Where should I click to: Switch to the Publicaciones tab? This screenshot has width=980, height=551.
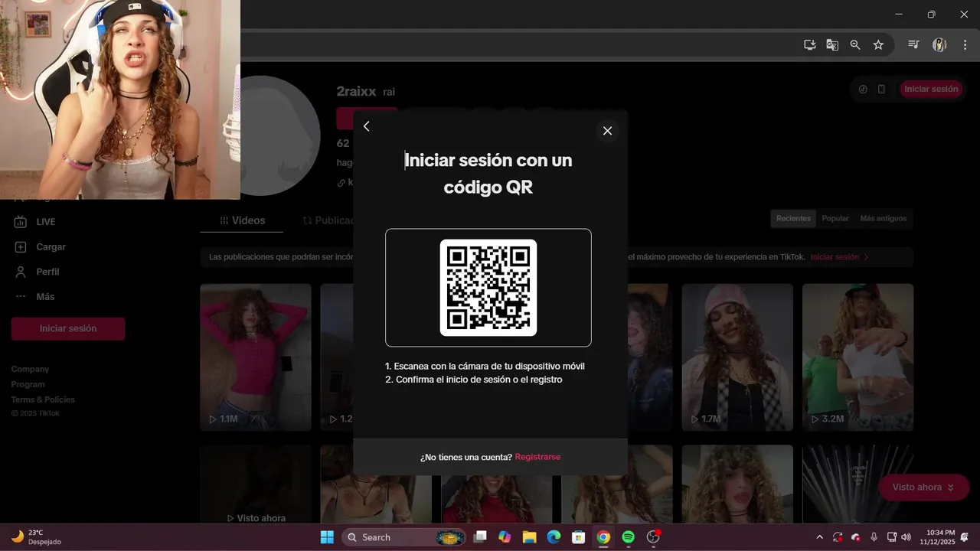[329, 220]
